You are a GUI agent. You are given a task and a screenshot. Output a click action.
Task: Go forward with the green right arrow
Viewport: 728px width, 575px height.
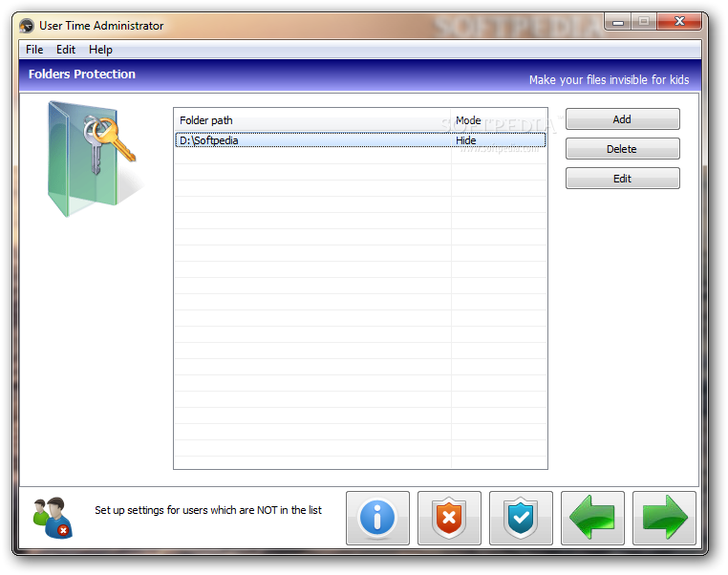click(x=664, y=518)
